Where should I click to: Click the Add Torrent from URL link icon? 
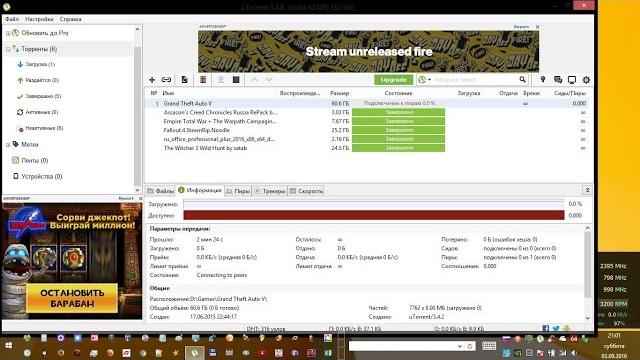[166, 80]
